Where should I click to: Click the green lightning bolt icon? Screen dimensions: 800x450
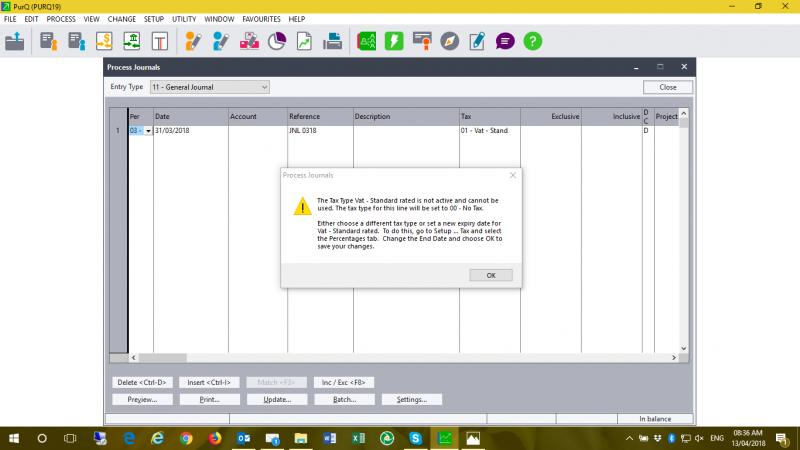pyautogui.click(x=394, y=41)
